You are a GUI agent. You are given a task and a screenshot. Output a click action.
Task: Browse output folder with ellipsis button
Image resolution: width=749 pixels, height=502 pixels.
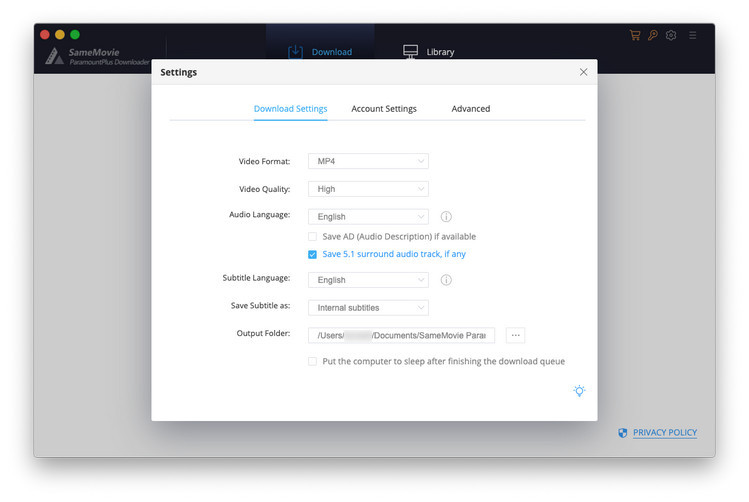pyautogui.click(x=515, y=336)
